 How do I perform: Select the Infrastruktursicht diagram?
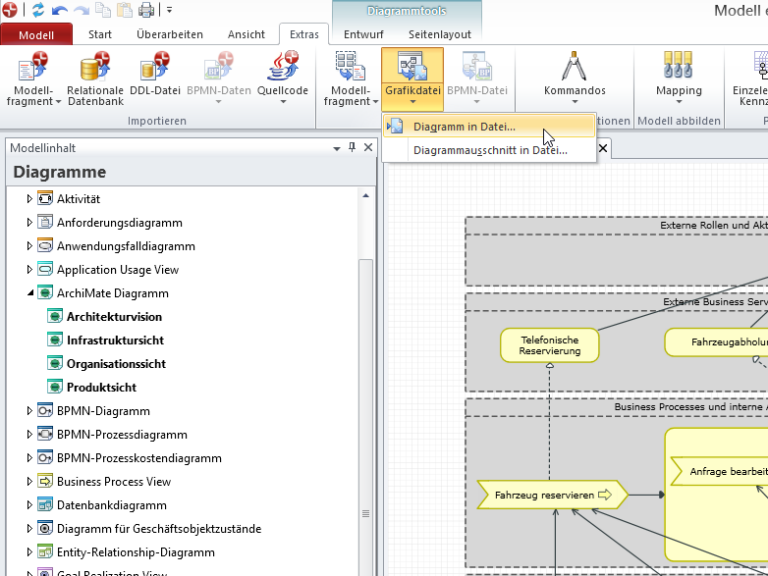(x=115, y=340)
